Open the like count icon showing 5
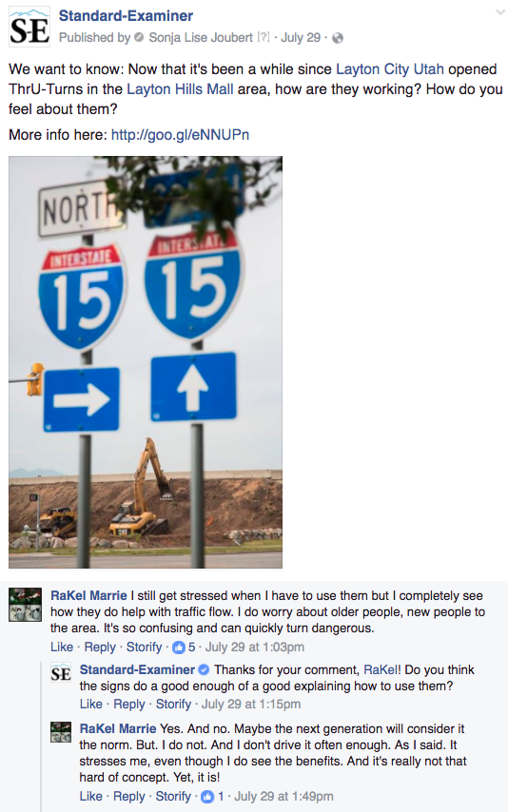The height and width of the screenshot is (812, 508). (x=179, y=647)
